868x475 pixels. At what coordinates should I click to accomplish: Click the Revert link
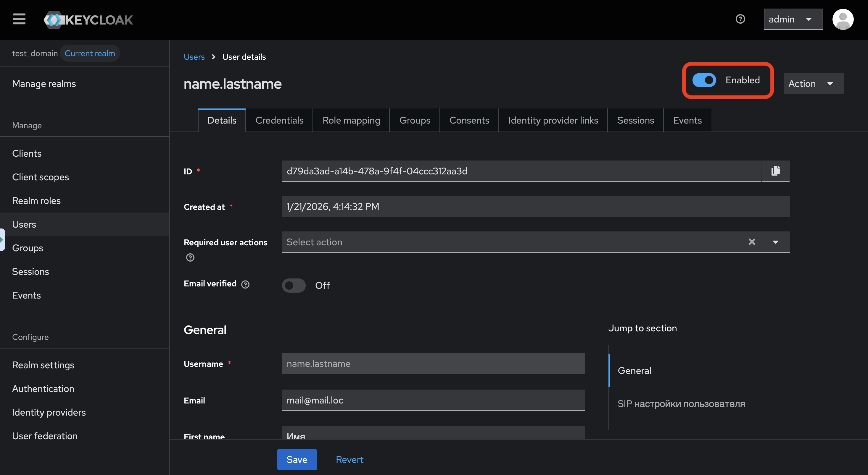350,460
